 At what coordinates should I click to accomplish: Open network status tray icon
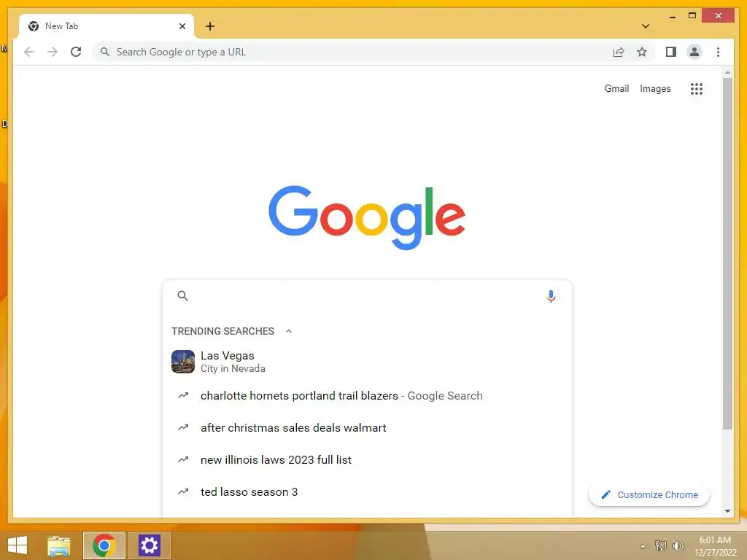pos(660,545)
